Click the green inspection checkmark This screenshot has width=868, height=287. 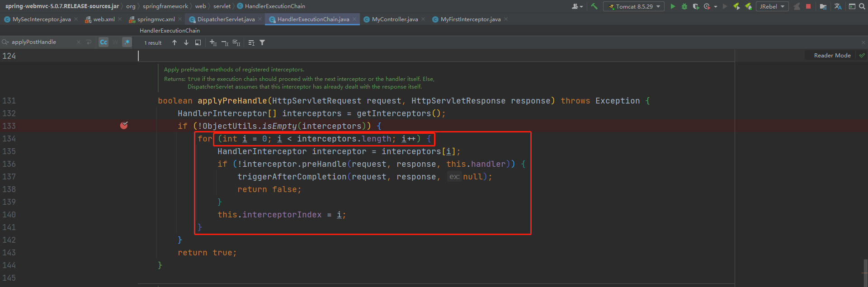pyautogui.click(x=862, y=55)
